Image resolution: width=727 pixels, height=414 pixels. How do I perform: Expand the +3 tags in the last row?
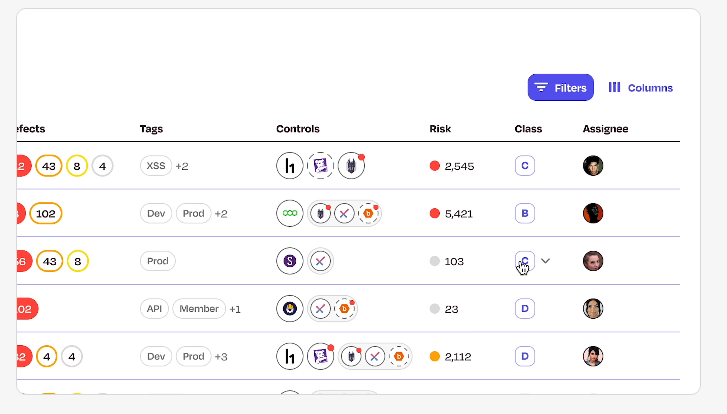(x=221, y=357)
